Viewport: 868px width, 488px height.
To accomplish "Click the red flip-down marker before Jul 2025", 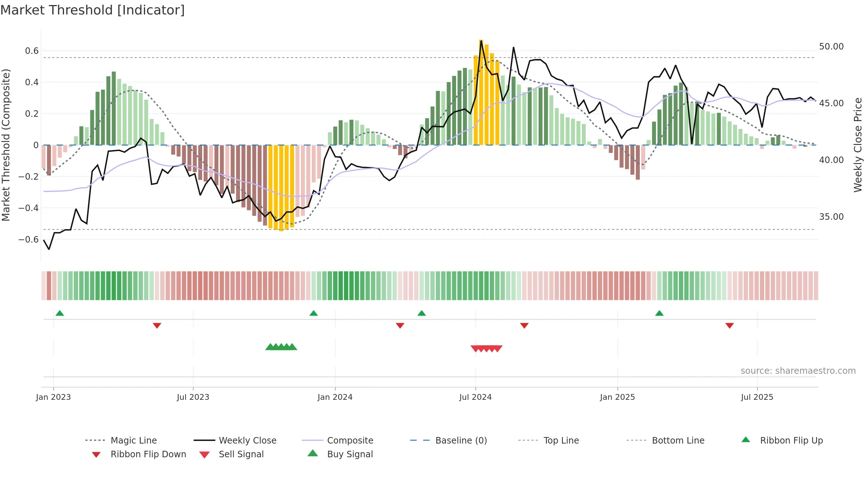I will (x=729, y=326).
